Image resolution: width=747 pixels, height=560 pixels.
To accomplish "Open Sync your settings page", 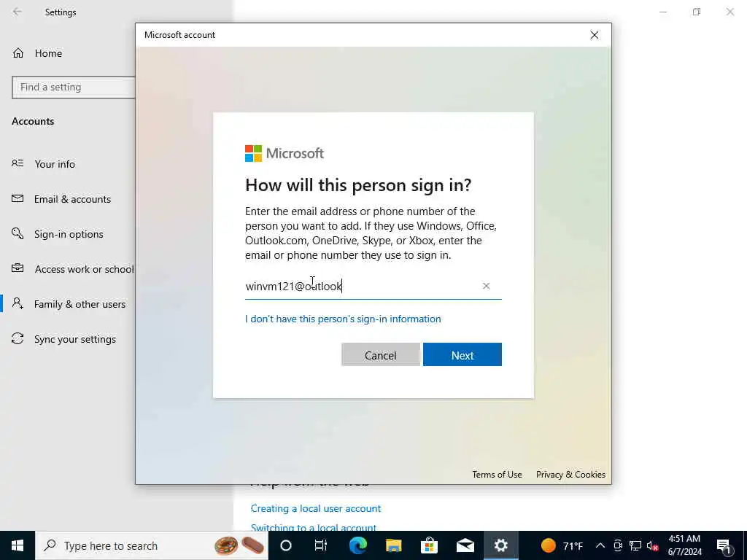I will 75,339.
